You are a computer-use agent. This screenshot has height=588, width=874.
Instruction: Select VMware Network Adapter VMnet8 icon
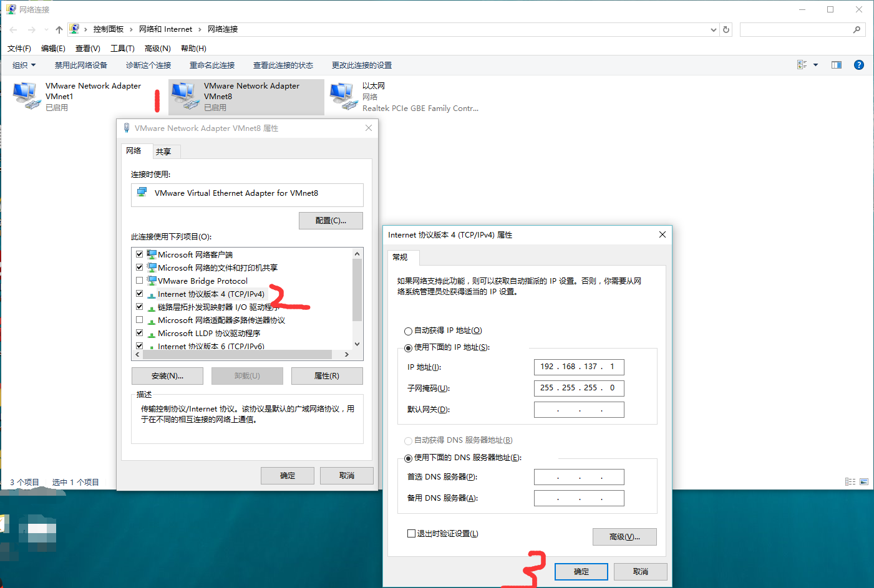point(185,95)
